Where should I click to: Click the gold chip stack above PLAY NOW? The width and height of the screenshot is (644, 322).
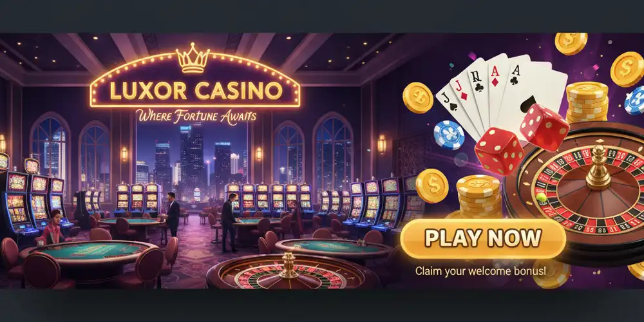[x=478, y=197]
